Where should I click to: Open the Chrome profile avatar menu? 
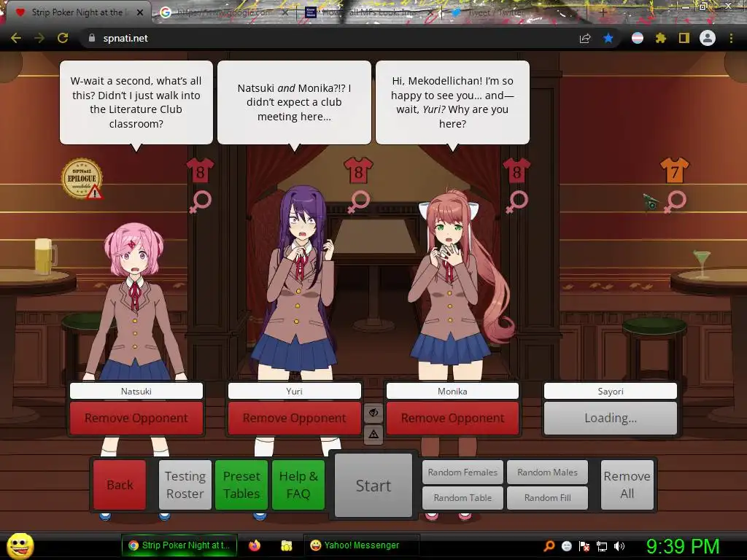(708, 38)
